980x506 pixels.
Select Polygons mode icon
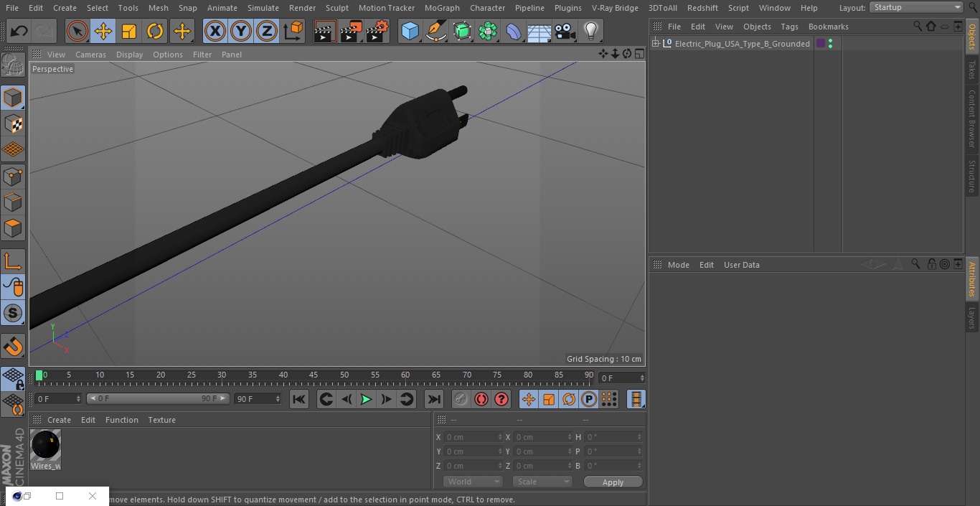tap(13, 229)
